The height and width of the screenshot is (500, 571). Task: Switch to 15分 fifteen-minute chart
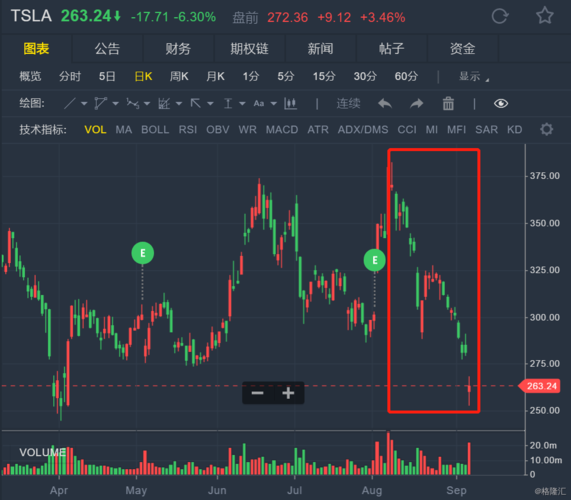click(x=324, y=76)
